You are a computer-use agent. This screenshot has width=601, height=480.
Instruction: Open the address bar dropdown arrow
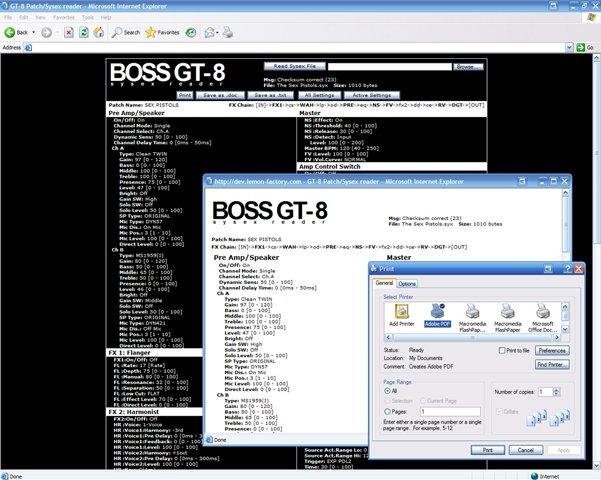click(x=570, y=48)
